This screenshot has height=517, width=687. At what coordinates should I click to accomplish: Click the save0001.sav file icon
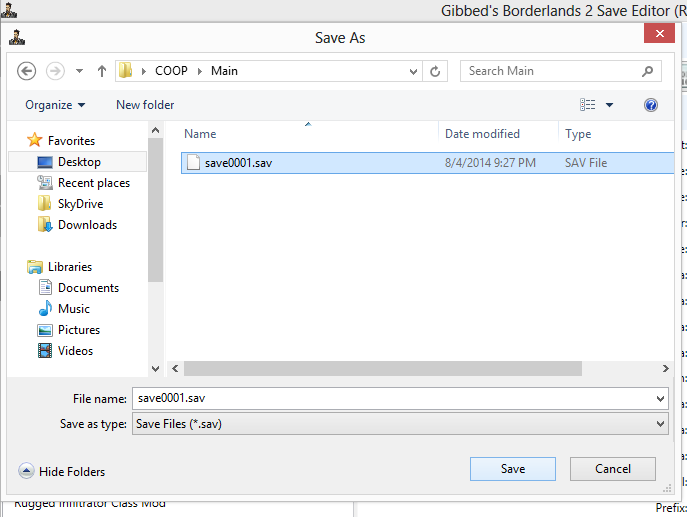[x=193, y=163]
